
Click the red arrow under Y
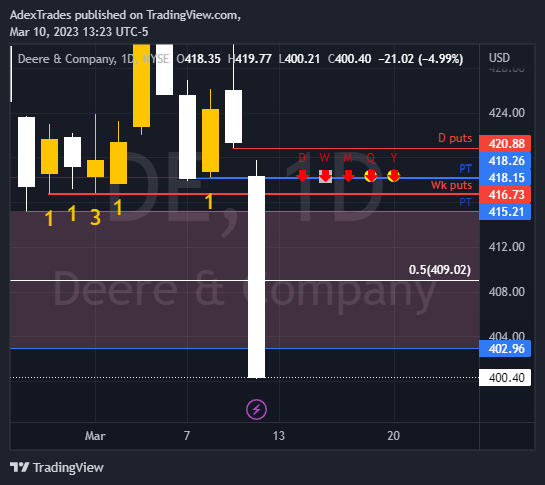[394, 176]
